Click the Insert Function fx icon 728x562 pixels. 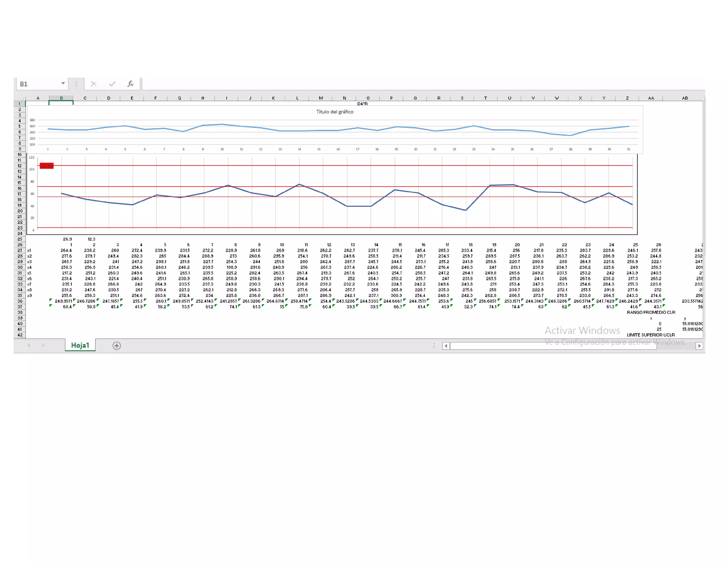pos(130,84)
